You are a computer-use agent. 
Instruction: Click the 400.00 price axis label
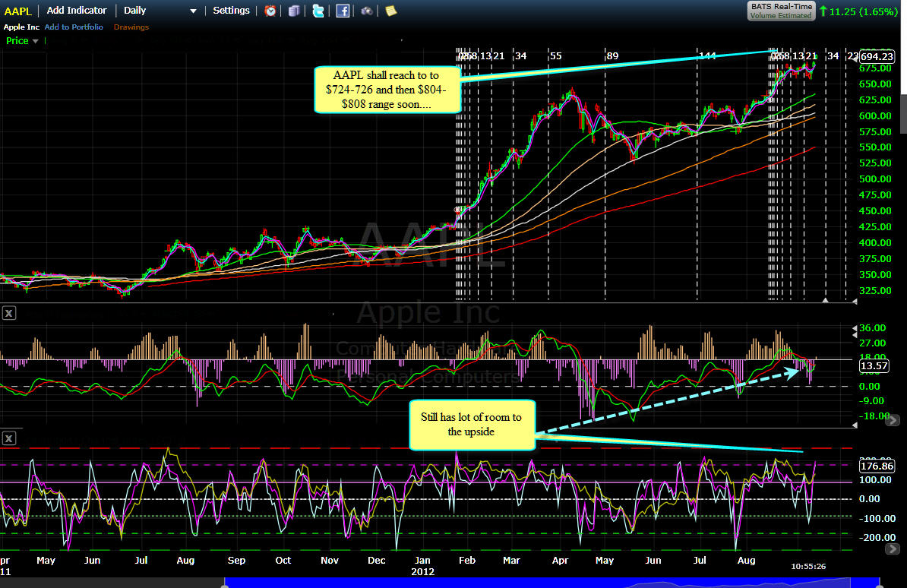[874, 242]
